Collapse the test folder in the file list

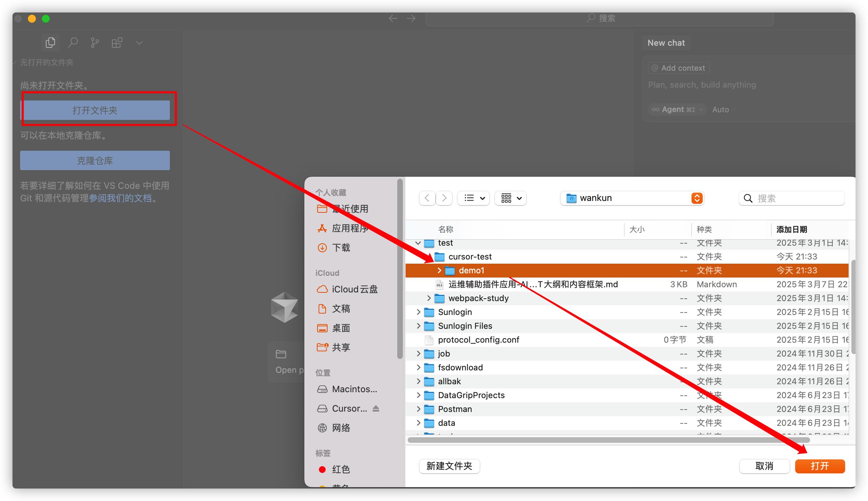pos(418,243)
